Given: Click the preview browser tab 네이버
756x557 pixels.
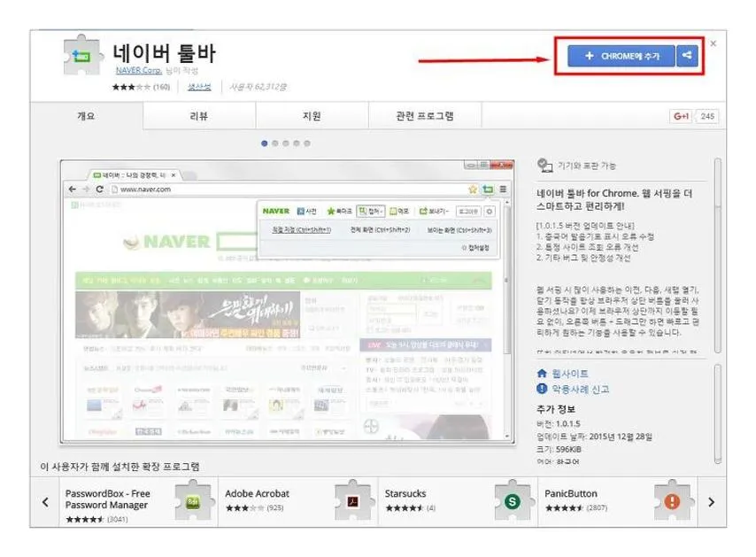Looking at the screenshot, I should pos(134,175).
